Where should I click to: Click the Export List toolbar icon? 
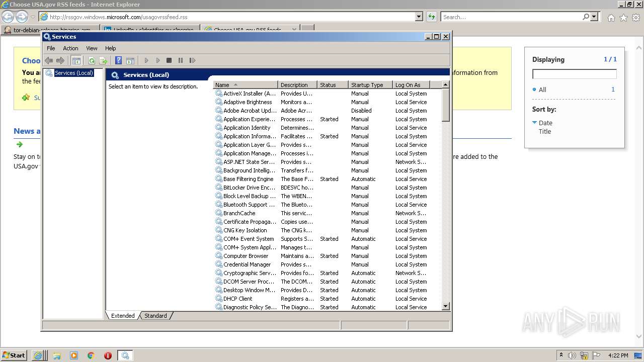click(103, 60)
